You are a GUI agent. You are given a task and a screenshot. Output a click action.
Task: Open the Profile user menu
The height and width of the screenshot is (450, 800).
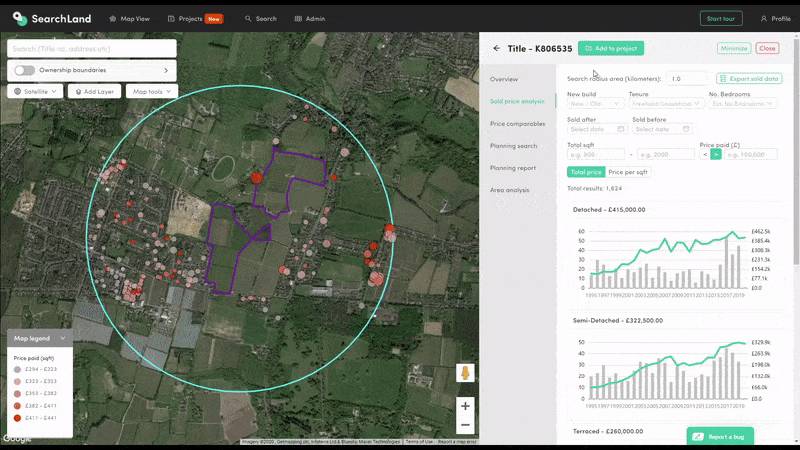click(x=775, y=18)
